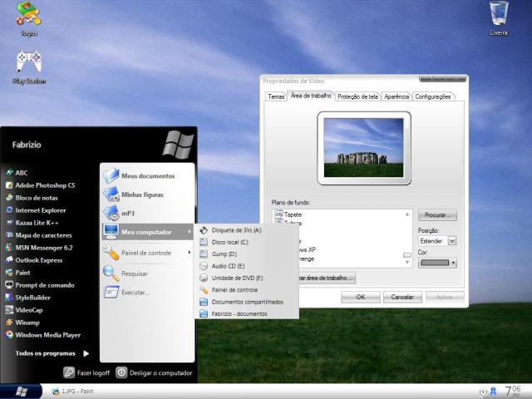Click Personalizar área de trabalho button
532x399 pixels.
pyautogui.click(x=327, y=278)
